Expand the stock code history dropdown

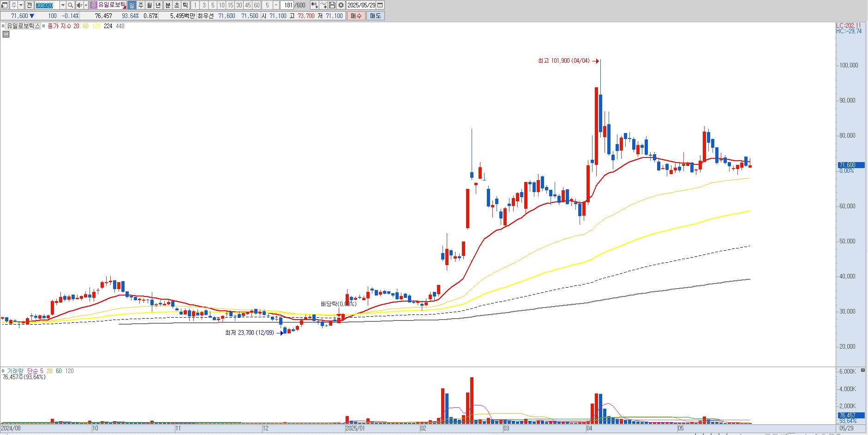click(x=63, y=5)
